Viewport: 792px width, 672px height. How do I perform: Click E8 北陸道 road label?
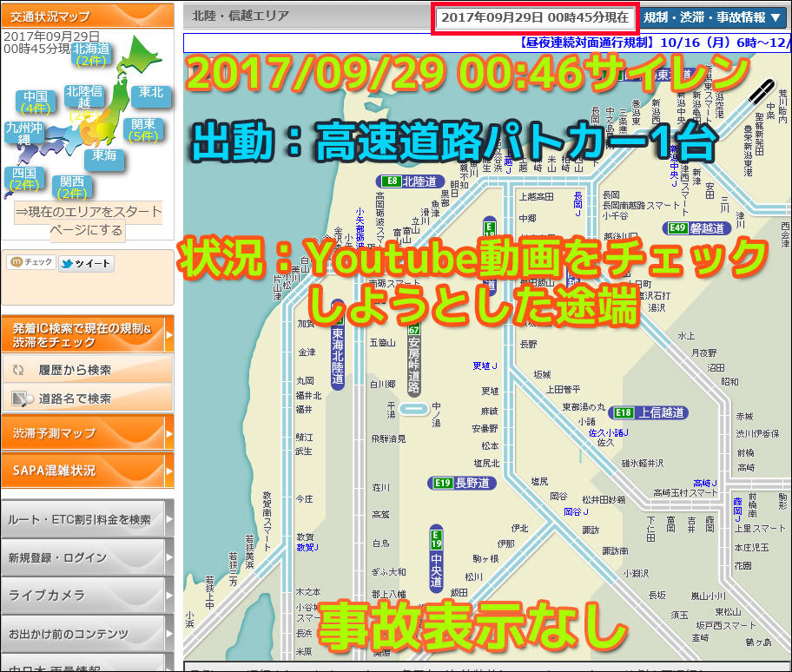(x=410, y=181)
